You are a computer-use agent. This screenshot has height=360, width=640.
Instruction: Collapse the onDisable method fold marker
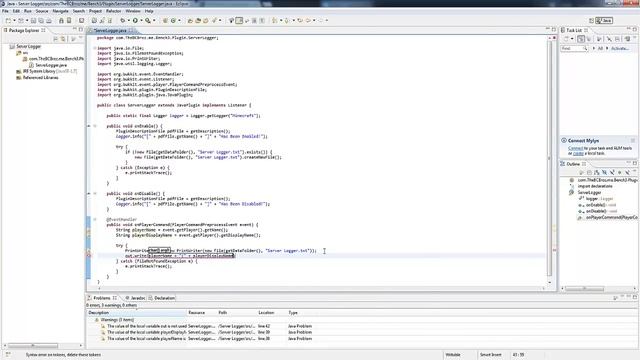95,193
